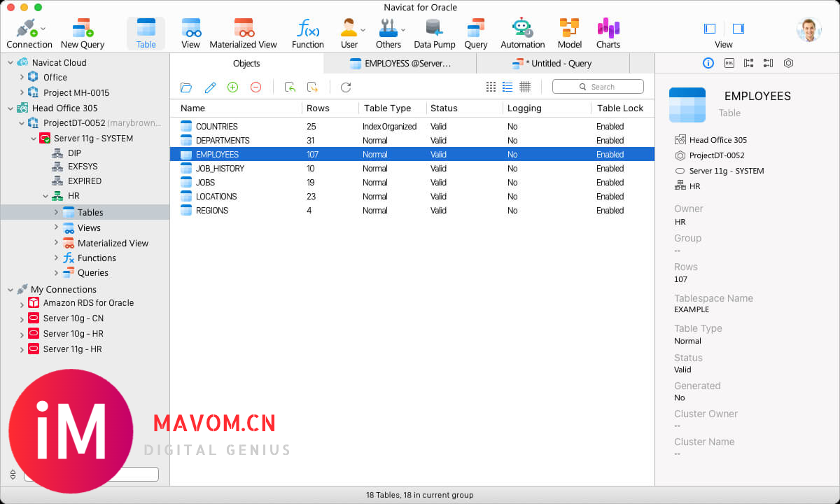The width and height of the screenshot is (840, 504).
Task: Show the General information tab icon
Action: pyautogui.click(x=708, y=63)
